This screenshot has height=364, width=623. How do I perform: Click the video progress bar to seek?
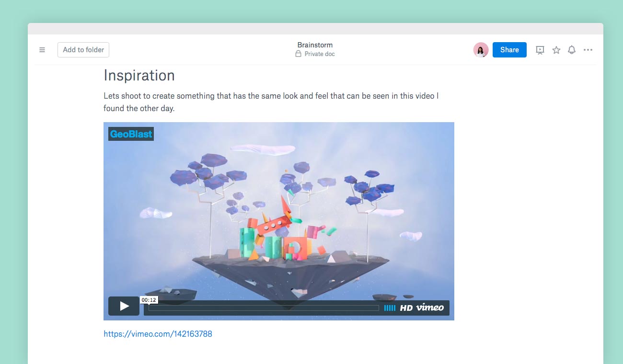pyautogui.click(x=264, y=308)
